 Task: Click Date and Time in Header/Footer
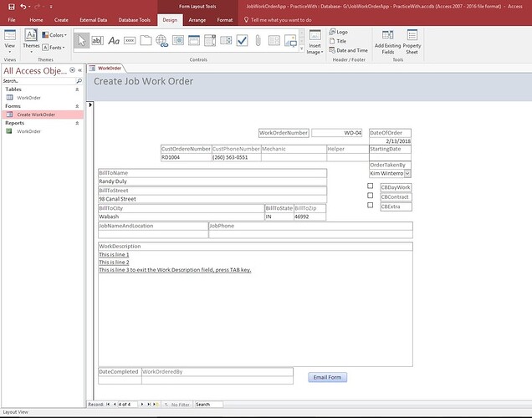pos(351,50)
